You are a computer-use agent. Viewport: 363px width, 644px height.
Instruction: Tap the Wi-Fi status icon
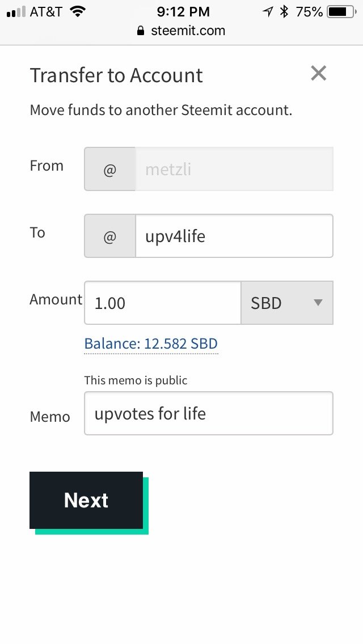(77, 11)
